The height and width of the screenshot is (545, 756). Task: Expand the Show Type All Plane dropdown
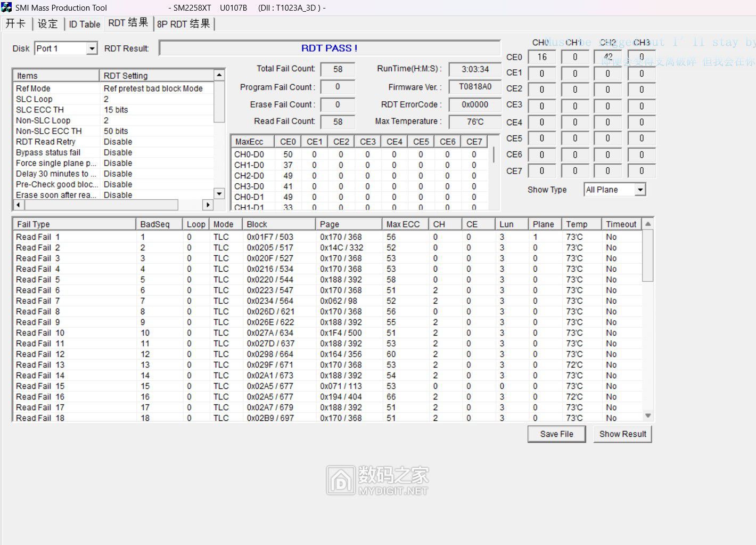pos(640,190)
